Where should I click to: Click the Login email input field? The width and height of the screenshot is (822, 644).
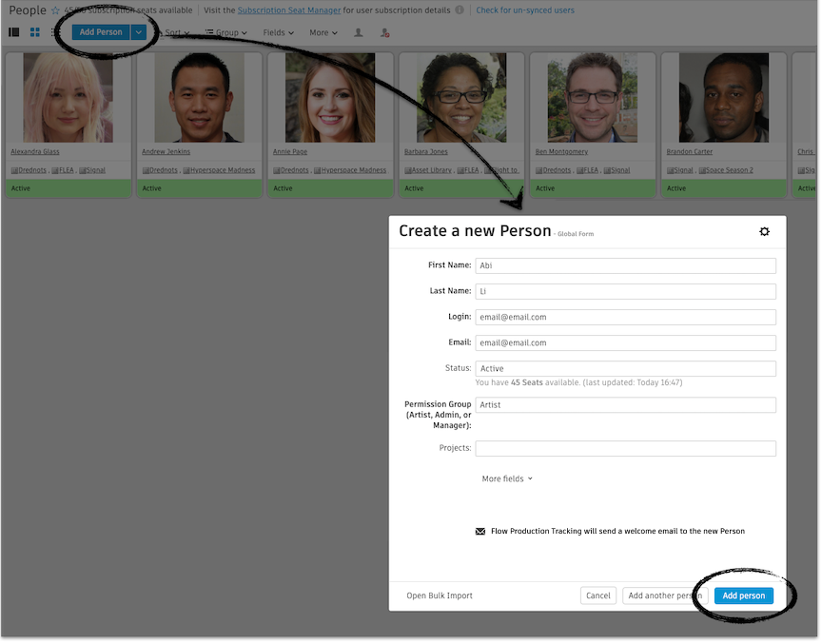tap(626, 317)
